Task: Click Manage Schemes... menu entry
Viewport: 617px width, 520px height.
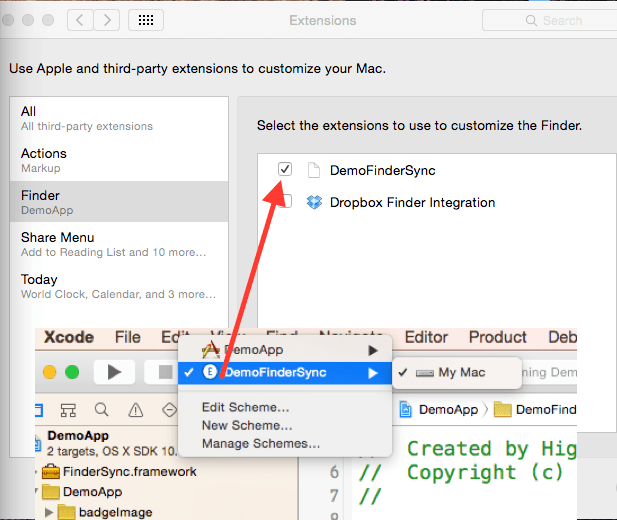Action: click(x=261, y=444)
